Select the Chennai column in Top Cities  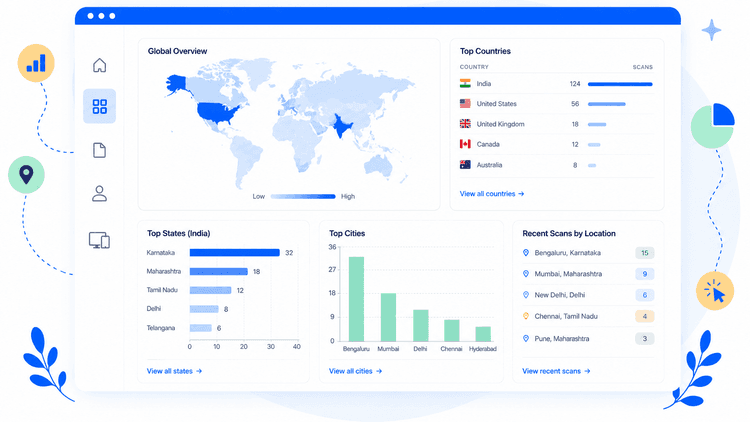click(452, 330)
